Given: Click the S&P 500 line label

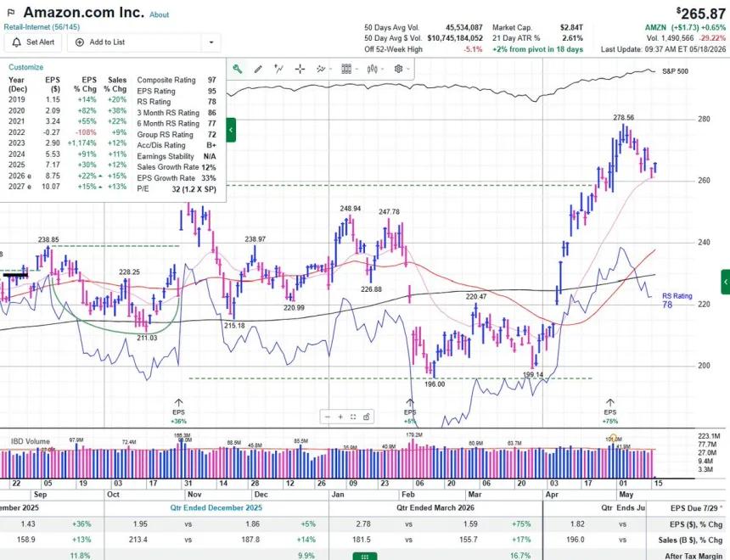Looking at the screenshot, I should [675, 71].
